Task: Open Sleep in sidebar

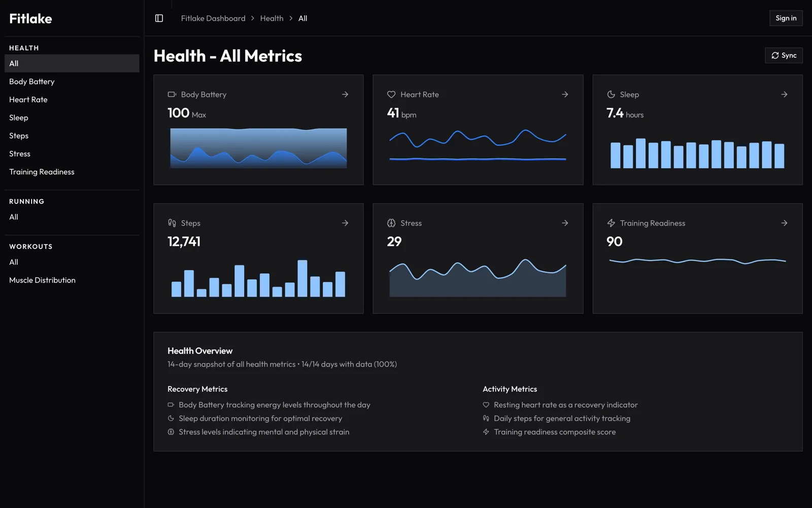Action: click(72, 117)
